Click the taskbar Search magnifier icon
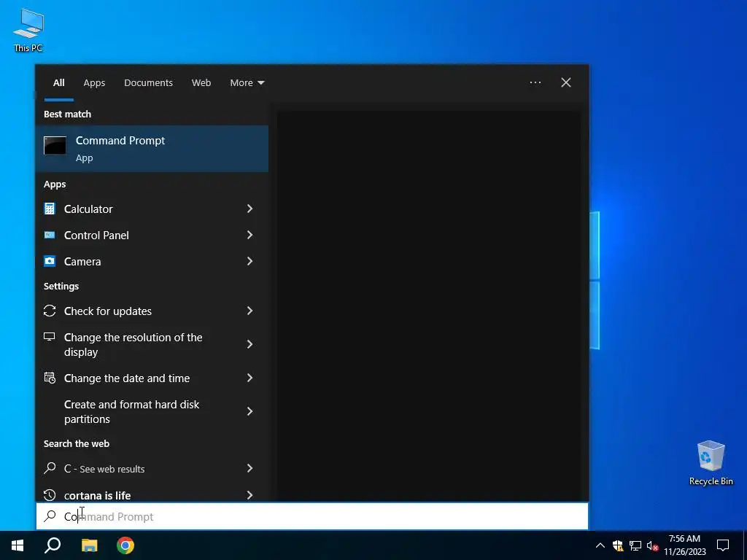 53,545
